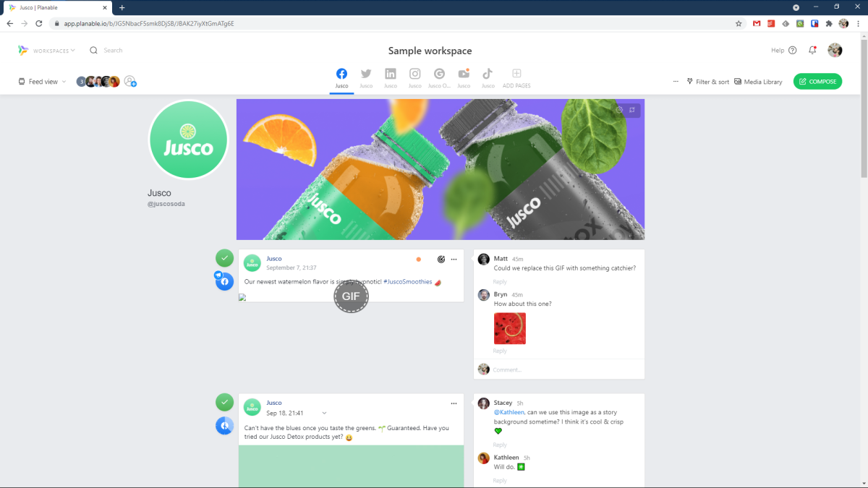The image size is (868, 488).
Task: Reply to Matt's comment
Action: coord(500,282)
